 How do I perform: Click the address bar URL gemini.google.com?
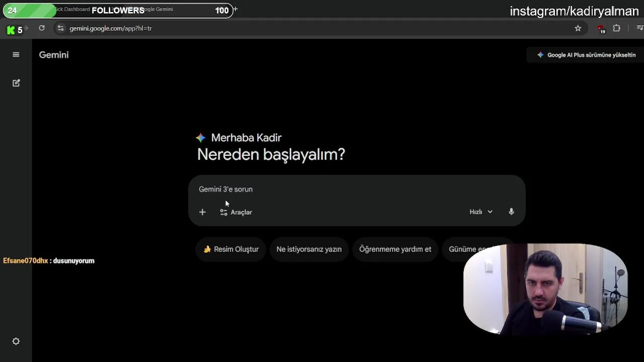(x=111, y=28)
